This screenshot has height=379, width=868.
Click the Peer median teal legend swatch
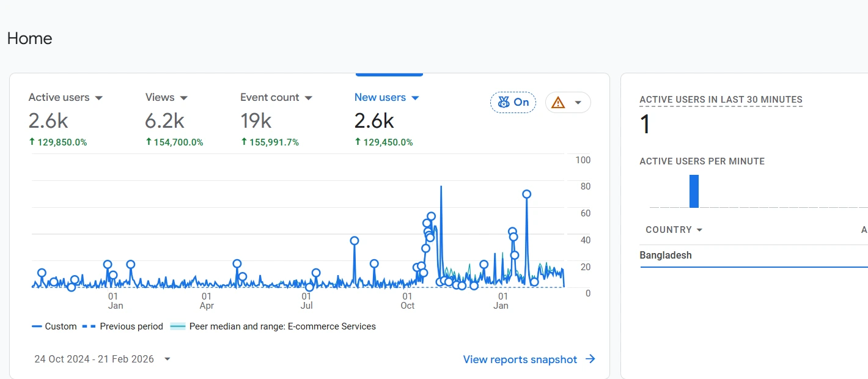coord(176,326)
